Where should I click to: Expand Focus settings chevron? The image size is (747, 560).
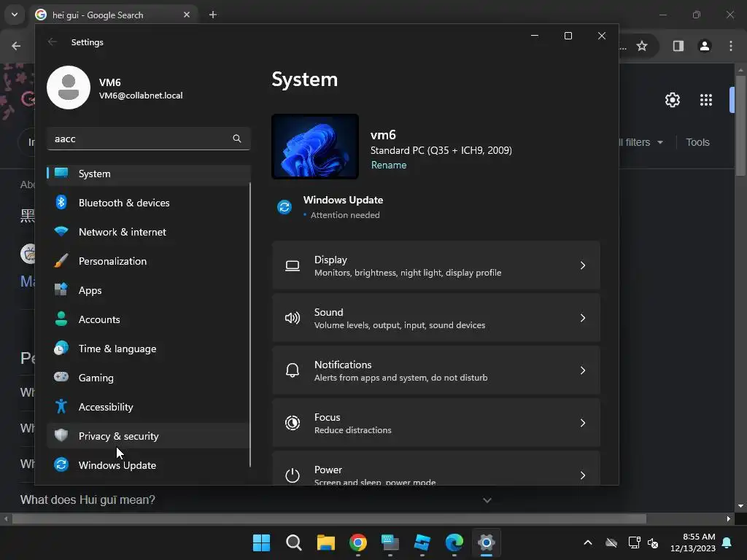point(583,423)
